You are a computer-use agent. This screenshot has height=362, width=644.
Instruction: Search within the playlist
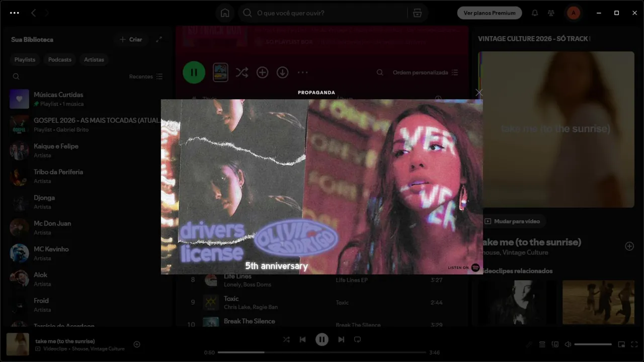coord(380,72)
